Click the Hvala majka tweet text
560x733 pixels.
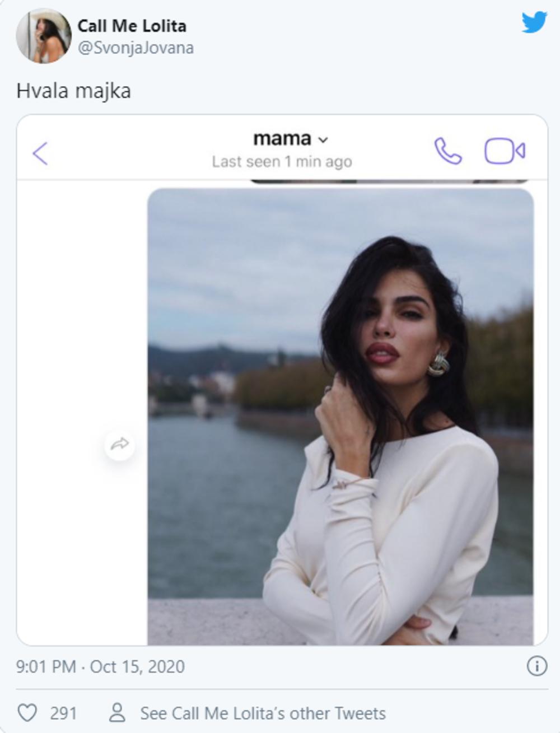click(x=73, y=91)
